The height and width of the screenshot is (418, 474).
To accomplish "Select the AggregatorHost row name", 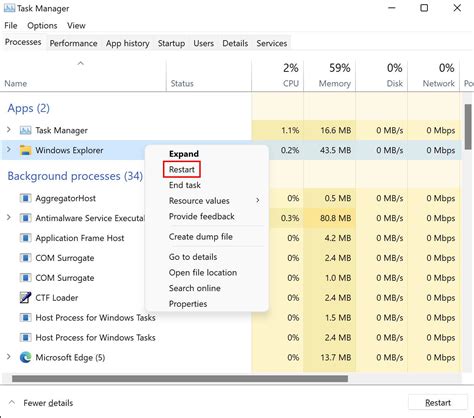I will coord(66,198).
